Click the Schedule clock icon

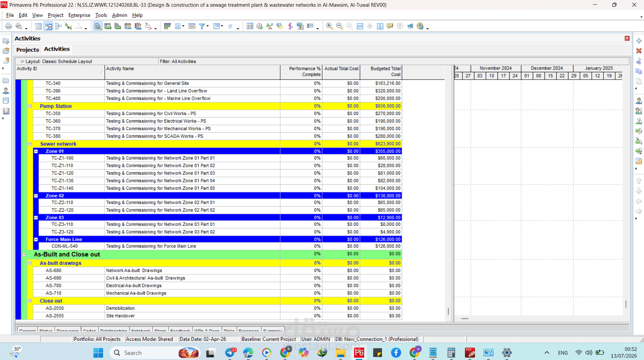[x=259, y=26]
